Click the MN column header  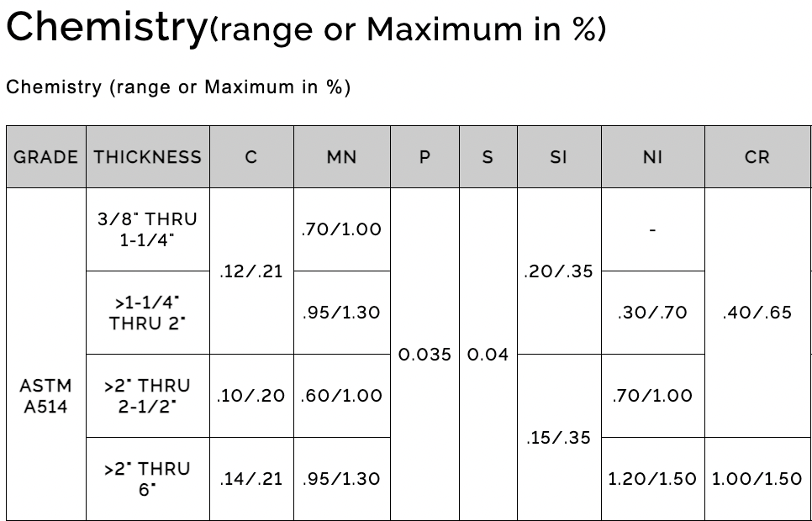(341, 157)
